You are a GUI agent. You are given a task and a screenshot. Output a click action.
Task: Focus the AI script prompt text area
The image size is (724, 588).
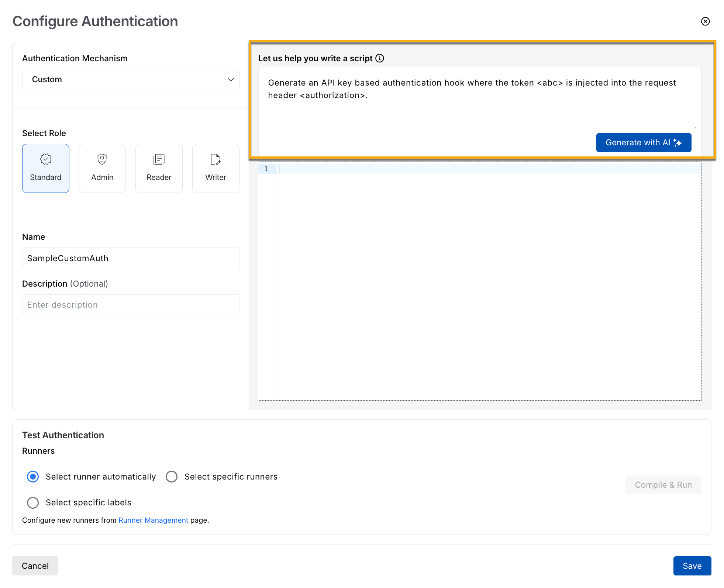[x=480, y=98]
